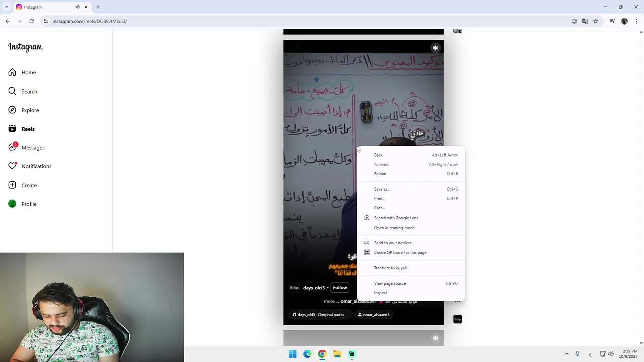This screenshot has width=644, height=362.
Task: Follow days_old5 account
Action: pos(340,288)
